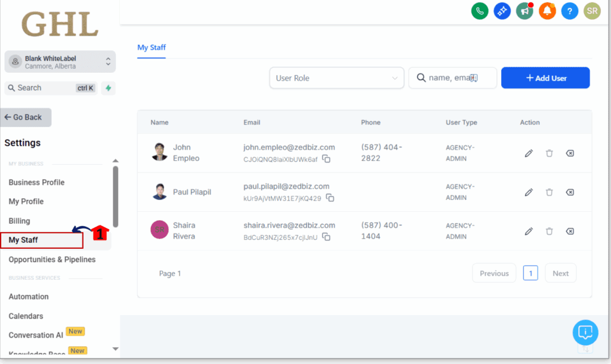Viewport: 611px width, 364px height.
Task: Copy John Empleo's user ID
Action: pyautogui.click(x=326, y=159)
